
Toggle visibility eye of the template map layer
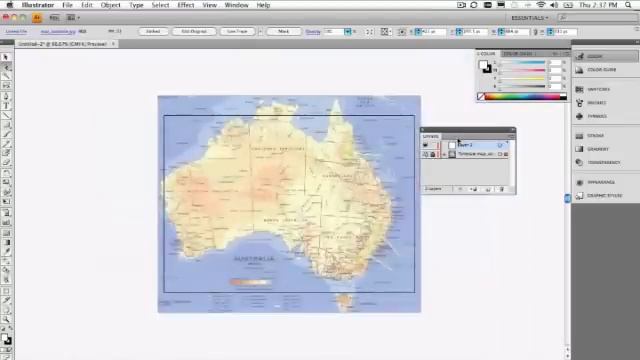(x=425, y=154)
